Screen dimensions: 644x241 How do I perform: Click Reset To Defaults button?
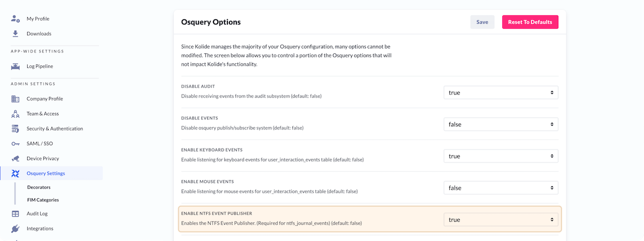[530, 22]
